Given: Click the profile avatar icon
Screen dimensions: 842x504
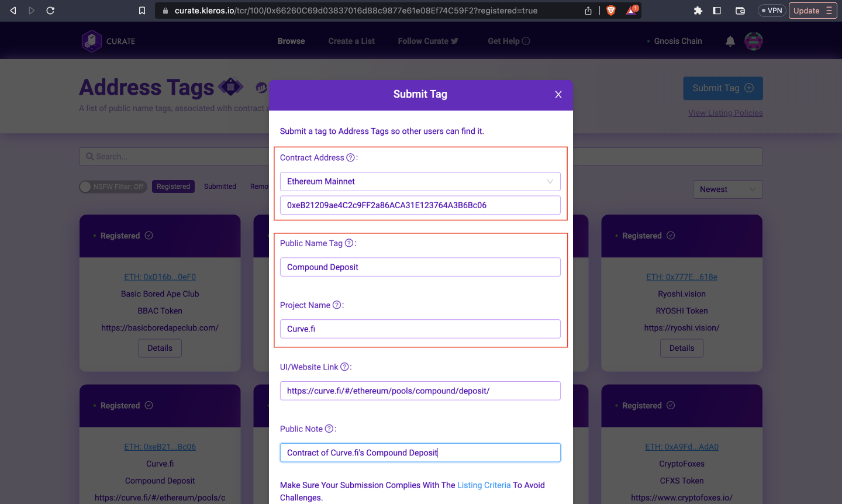Looking at the screenshot, I should [x=754, y=40].
